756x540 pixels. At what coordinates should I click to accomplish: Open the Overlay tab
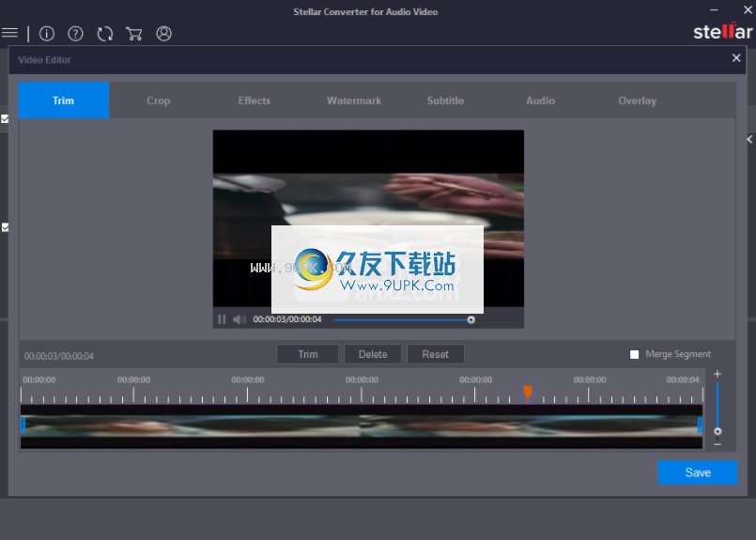pos(638,100)
